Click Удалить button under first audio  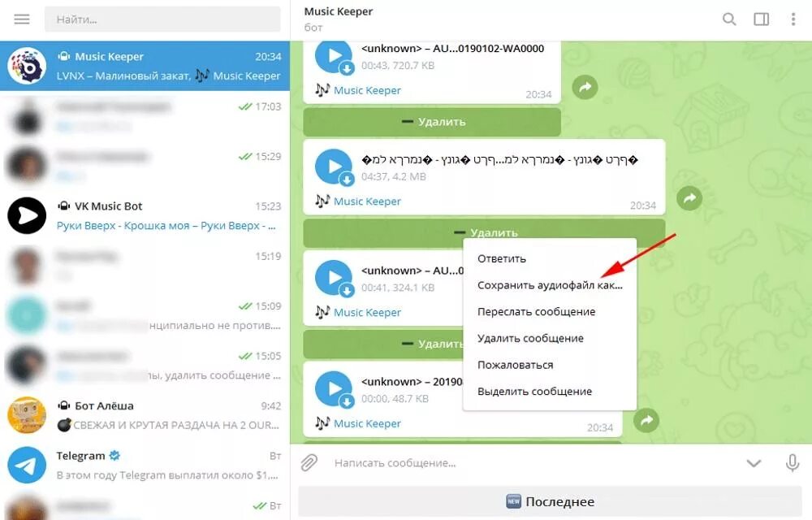432,122
